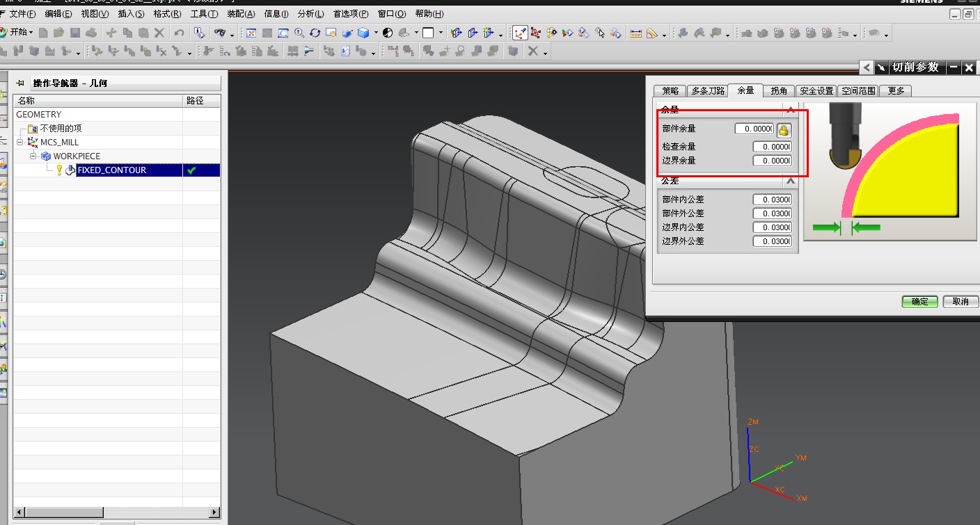The width and height of the screenshot is (980, 525).
Task: Click the 检查余量 value field
Action: tap(772, 147)
